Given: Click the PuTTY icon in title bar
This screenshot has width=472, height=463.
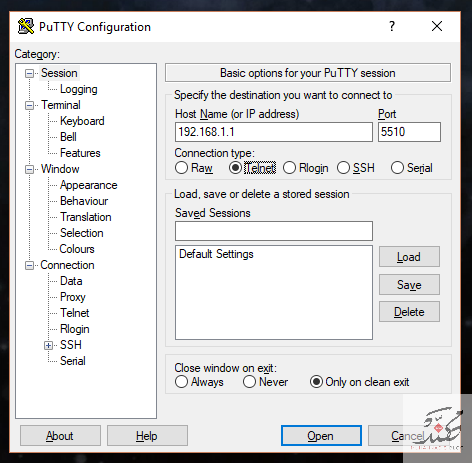Looking at the screenshot, I should click(26, 26).
